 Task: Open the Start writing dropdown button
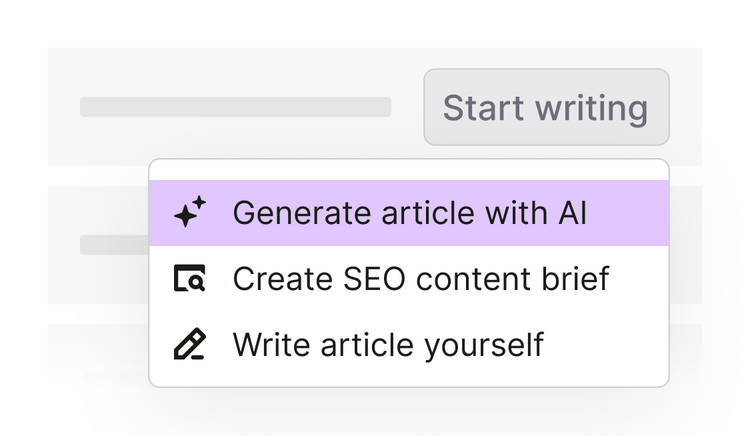(546, 107)
